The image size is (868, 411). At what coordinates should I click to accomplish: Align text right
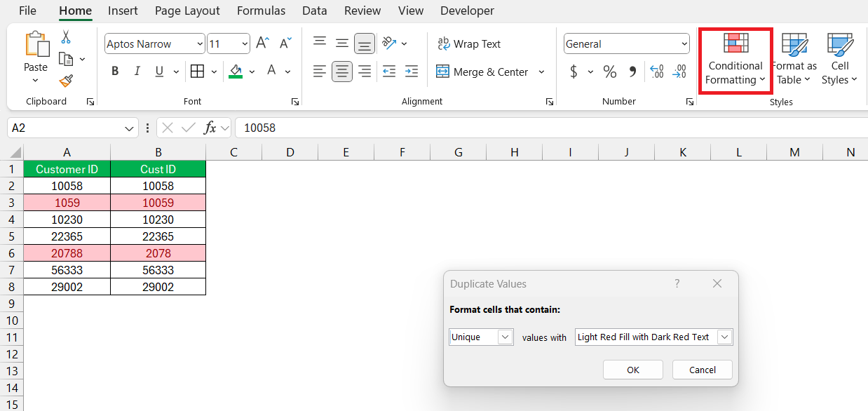(364, 72)
